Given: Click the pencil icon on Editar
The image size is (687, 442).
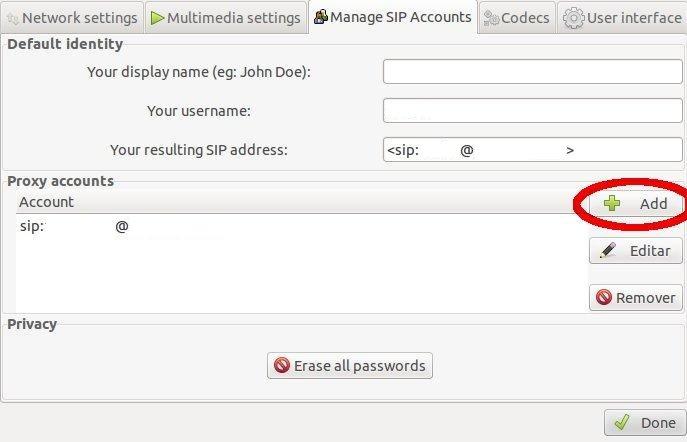Looking at the screenshot, I should pos(608,251).
